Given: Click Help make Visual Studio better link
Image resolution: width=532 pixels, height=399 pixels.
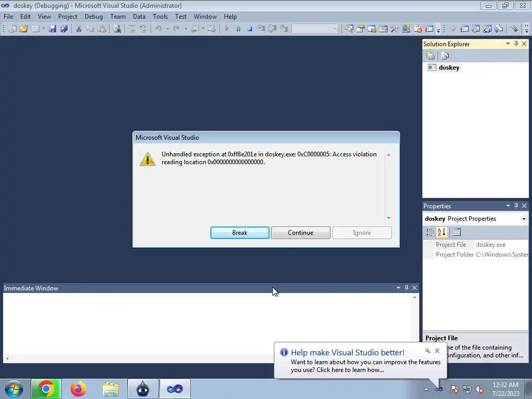Looking at the screenshot, I should (x=348, y=353).
